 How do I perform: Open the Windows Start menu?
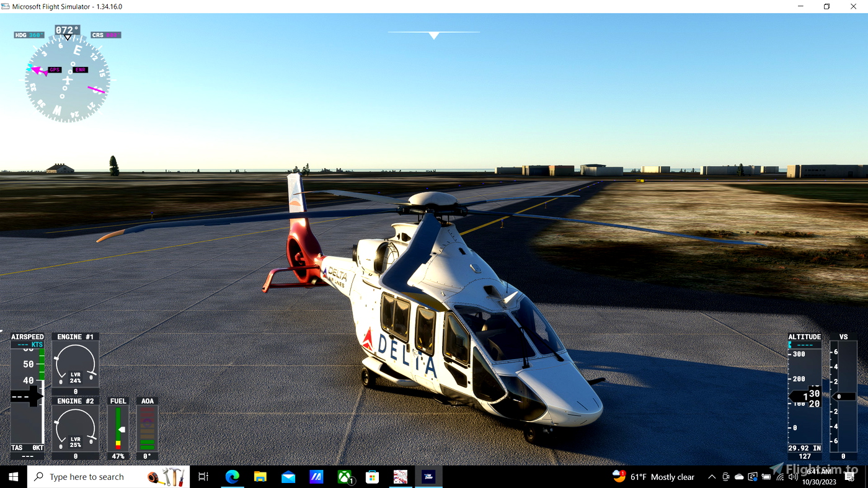click(x=13, y=477)
